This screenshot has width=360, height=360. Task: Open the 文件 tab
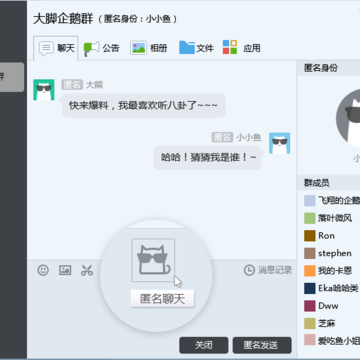(196, 48)
